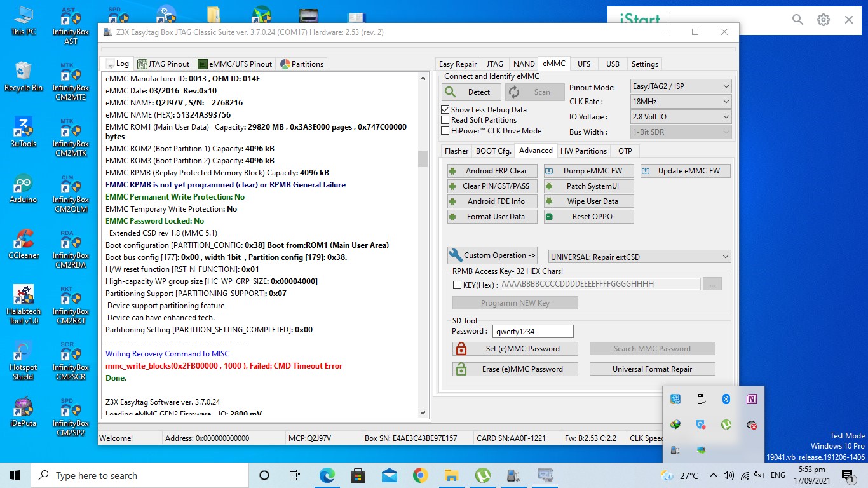This screenshot has height=488, width=868.
Task: Open CLK Rate 18MHz dropdown
Action: 681,101
